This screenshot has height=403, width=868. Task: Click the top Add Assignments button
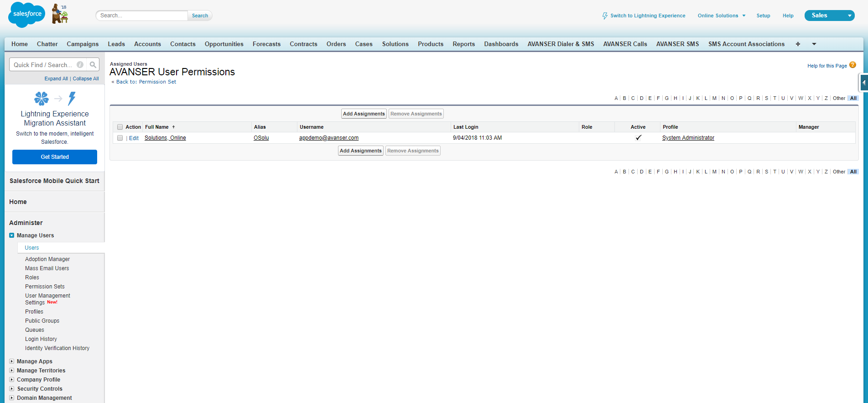pyautogui.click(x=364, y=114)
